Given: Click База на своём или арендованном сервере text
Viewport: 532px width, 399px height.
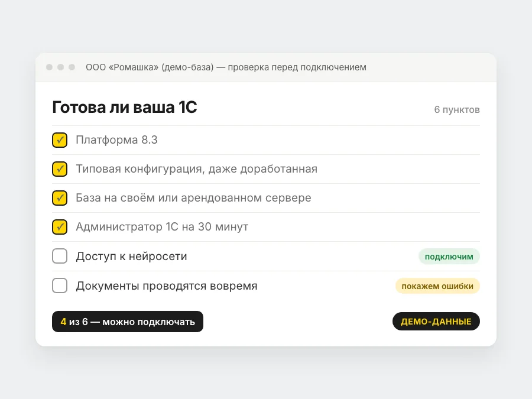Looking at the screenshot, I should 193,198.
